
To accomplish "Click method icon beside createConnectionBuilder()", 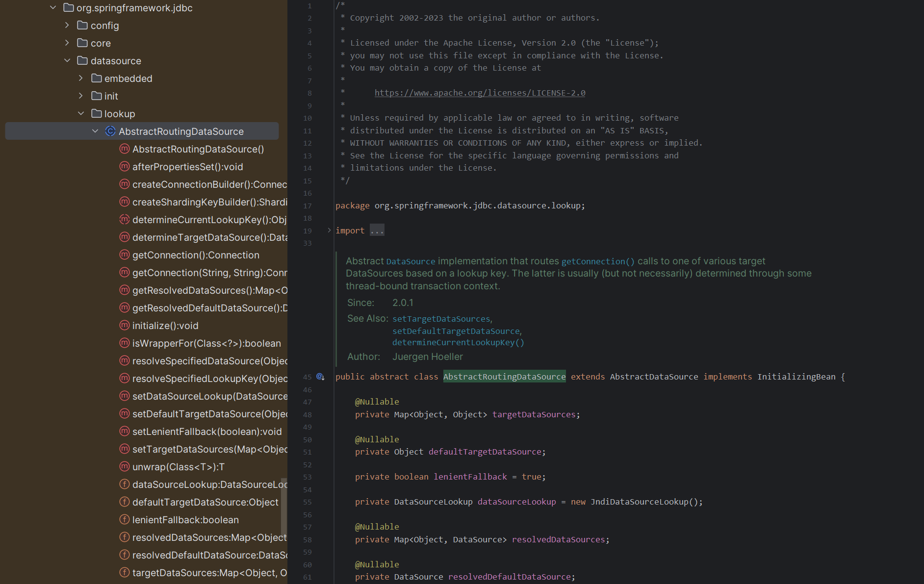I will (125, 184).
